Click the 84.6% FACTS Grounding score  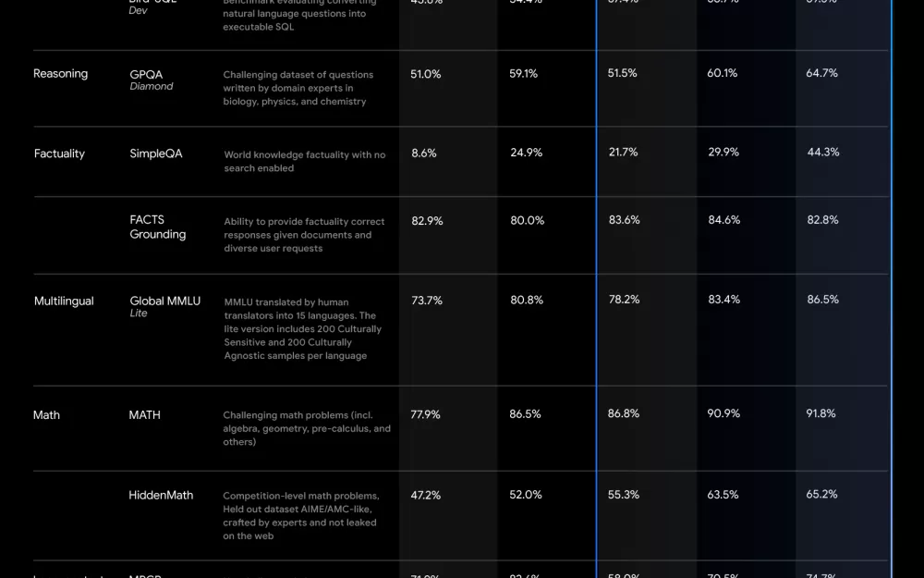723,220
